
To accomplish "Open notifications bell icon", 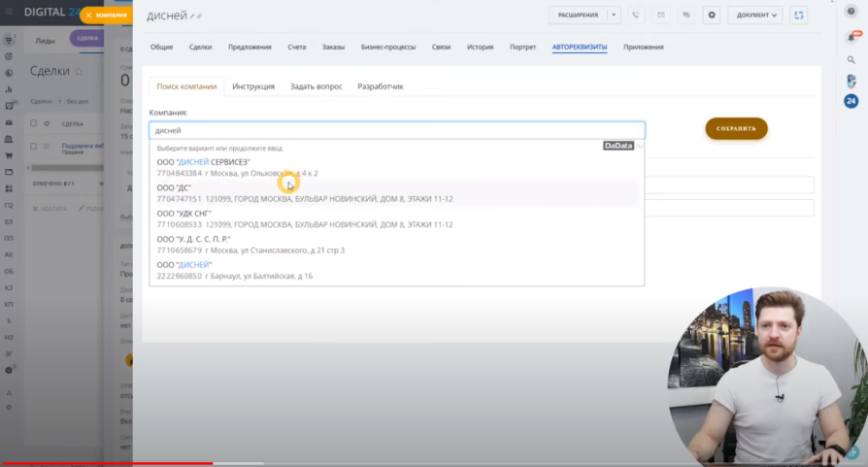I will (x=851, y=37).
